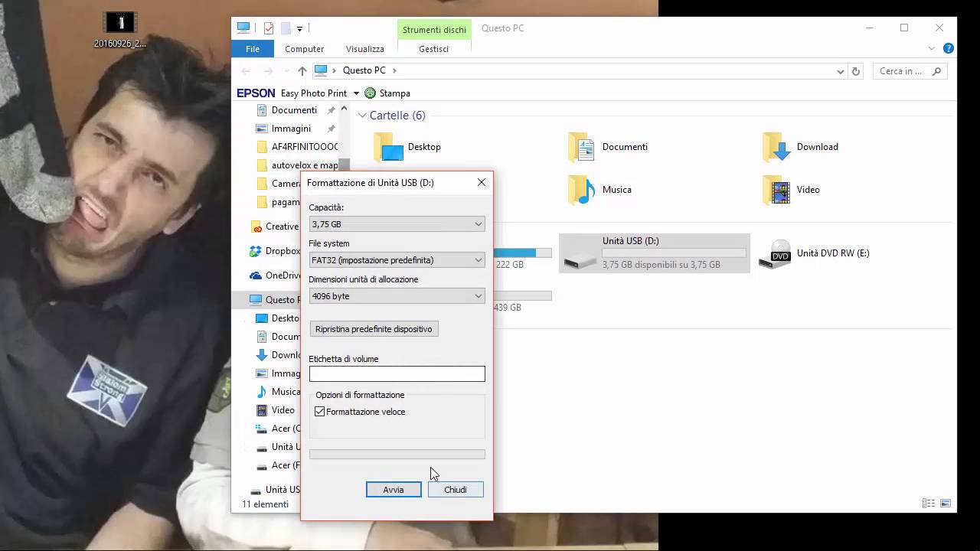Image resolution: width=980 pixels, height=551 pixels.
Task: Open the Easy Photo Print dropdown arrow
Action: tap(356, 93)
